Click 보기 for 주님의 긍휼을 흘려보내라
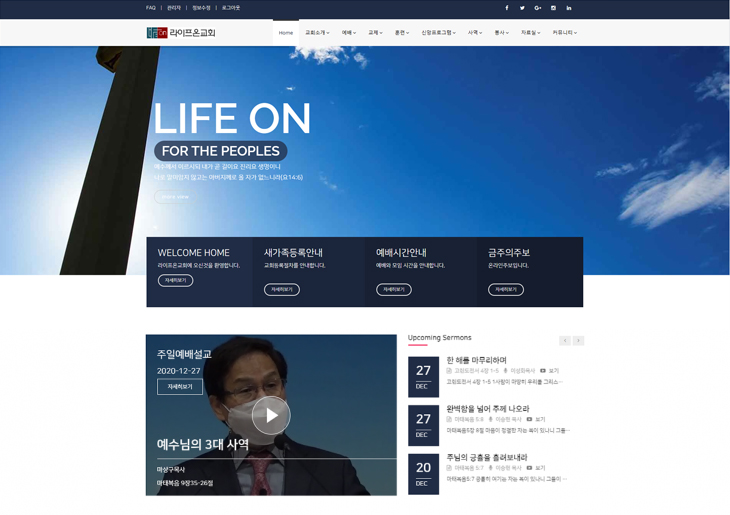The height and width of the screenshot is (515, 730). [540, 468]
